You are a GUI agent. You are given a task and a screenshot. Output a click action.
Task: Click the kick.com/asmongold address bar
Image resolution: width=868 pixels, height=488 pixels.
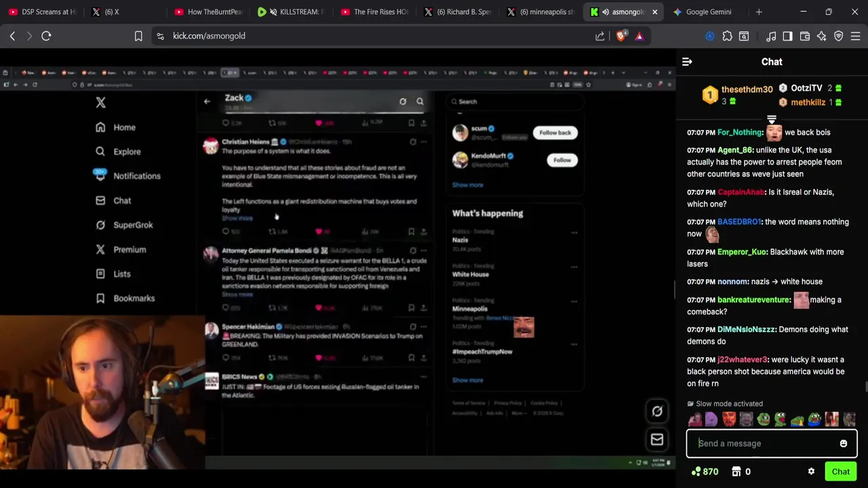pos(380,36)
